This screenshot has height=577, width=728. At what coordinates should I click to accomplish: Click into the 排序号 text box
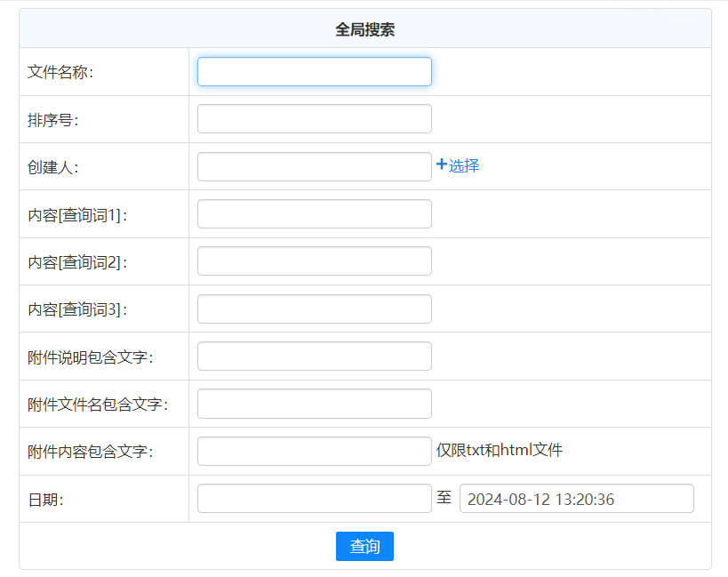314,119
